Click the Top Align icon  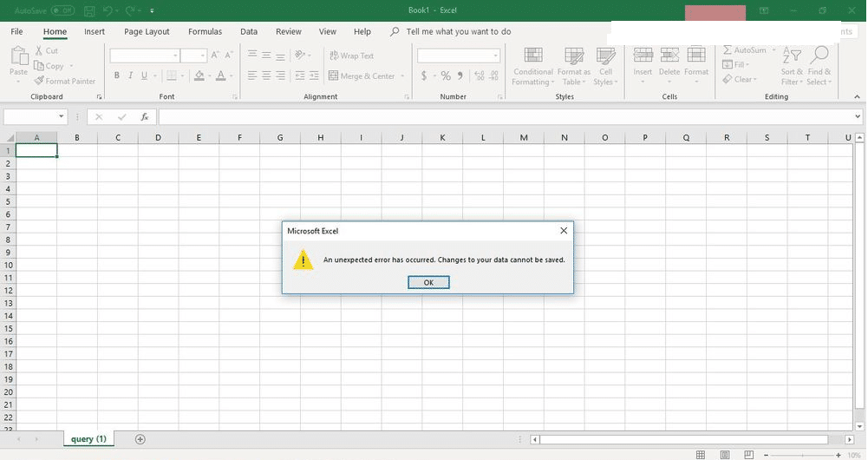click(x=252, y=55)
